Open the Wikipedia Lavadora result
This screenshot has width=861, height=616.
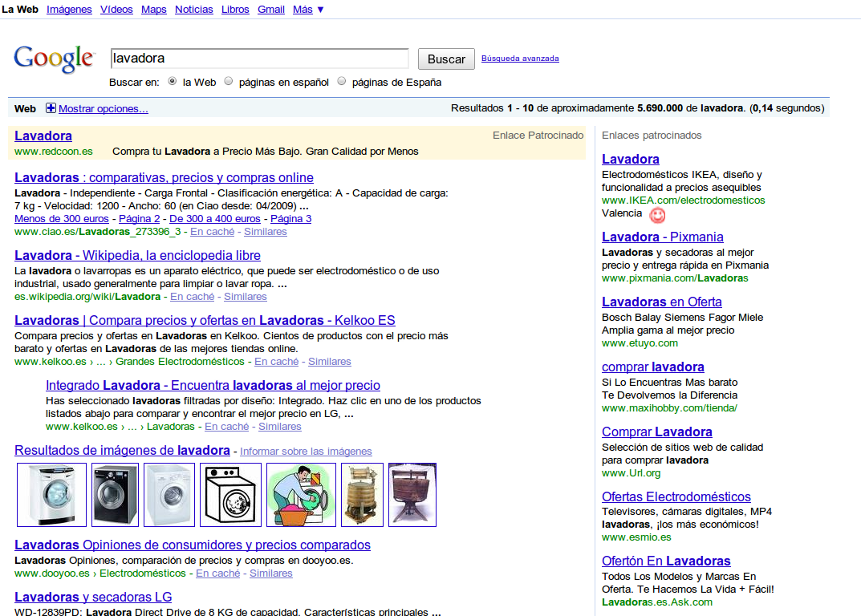(x=137, y=255)
